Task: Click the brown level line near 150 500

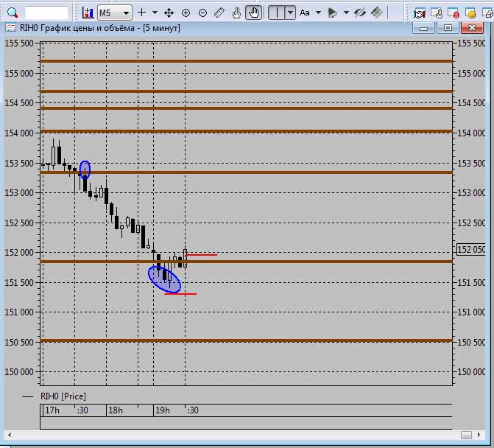Action: (247, 340)
